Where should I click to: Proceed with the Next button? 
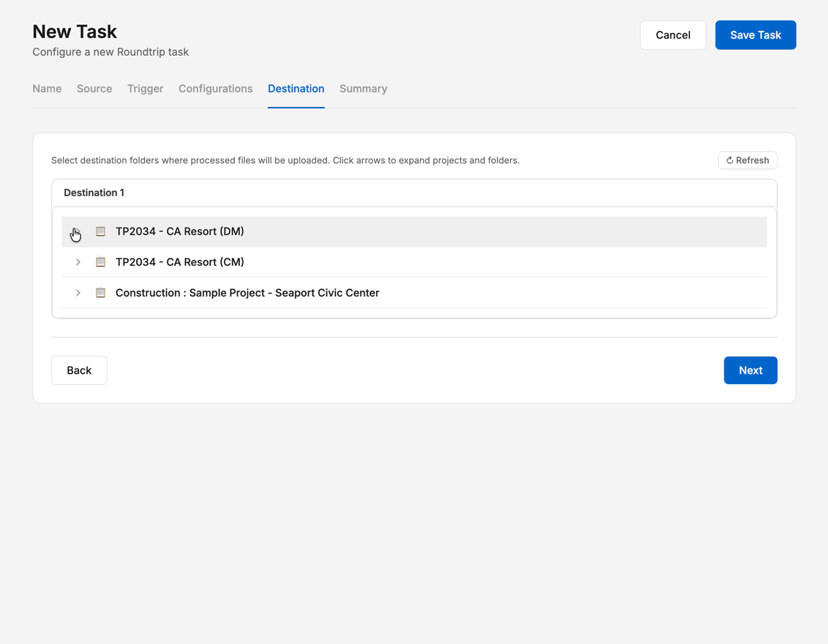750,370
